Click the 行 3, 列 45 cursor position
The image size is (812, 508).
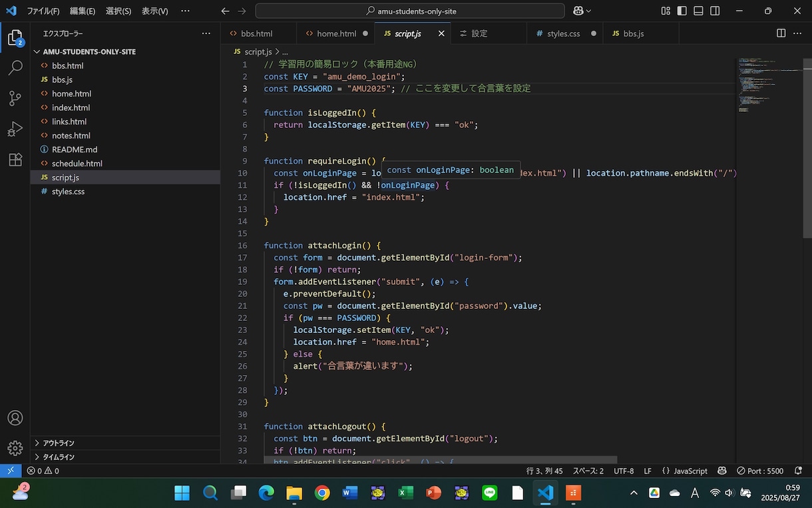pos(544,471)
